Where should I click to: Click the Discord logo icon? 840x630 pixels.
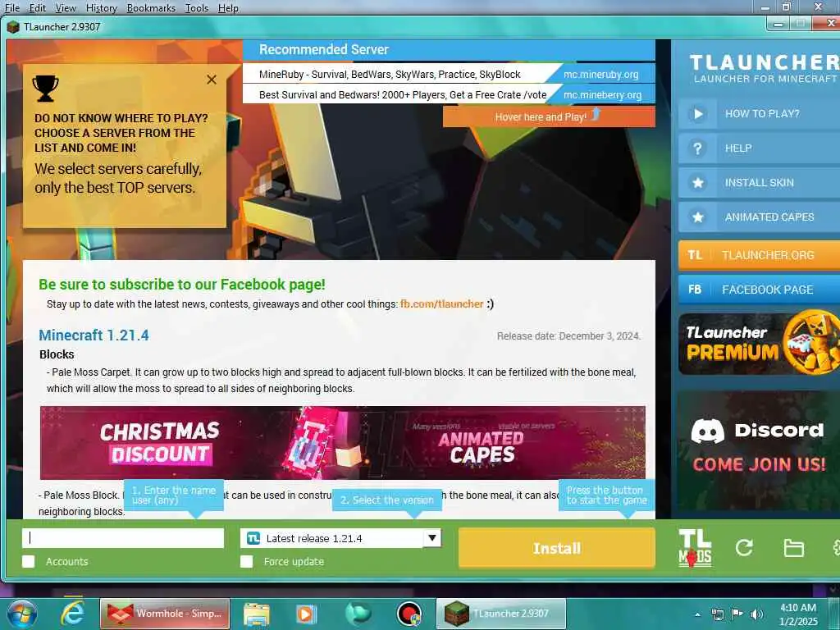point(707,431)
